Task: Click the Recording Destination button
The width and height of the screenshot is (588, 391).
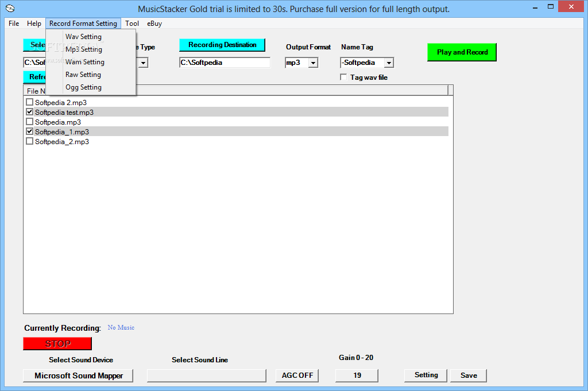Action: pos(222,45)
